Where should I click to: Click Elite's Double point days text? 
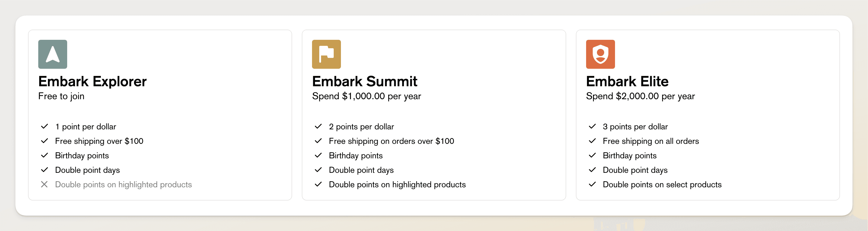tap(635, 170)
